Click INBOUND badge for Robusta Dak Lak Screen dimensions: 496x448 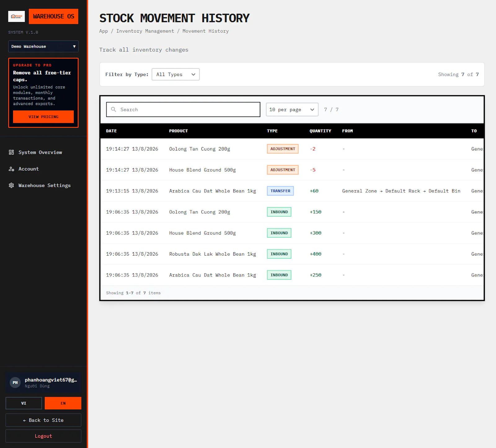point(279,254)
